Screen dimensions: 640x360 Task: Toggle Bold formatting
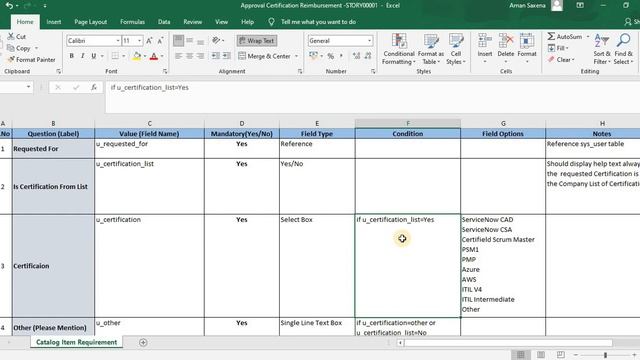[x=71, y=56]
